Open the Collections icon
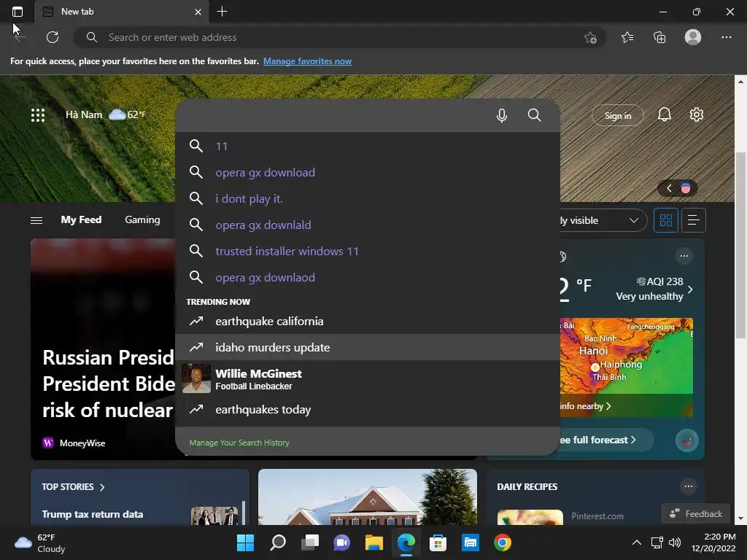Viewport: 747px width, 560px height. coord(659,37)
